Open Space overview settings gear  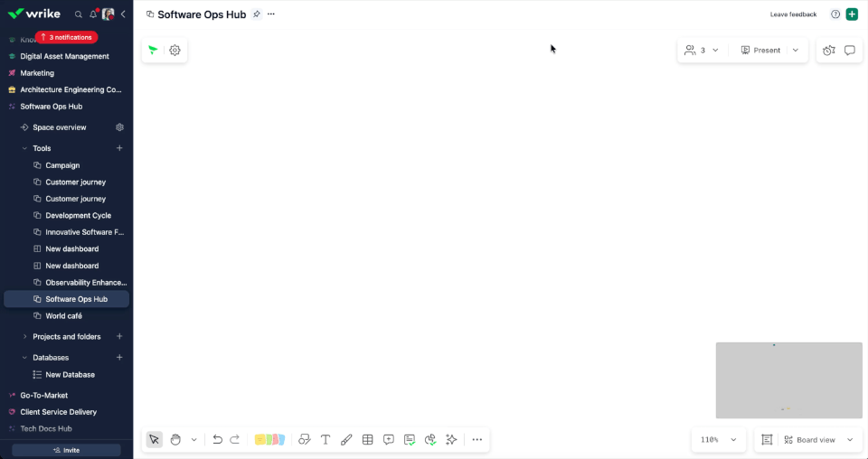pos(119,127)
